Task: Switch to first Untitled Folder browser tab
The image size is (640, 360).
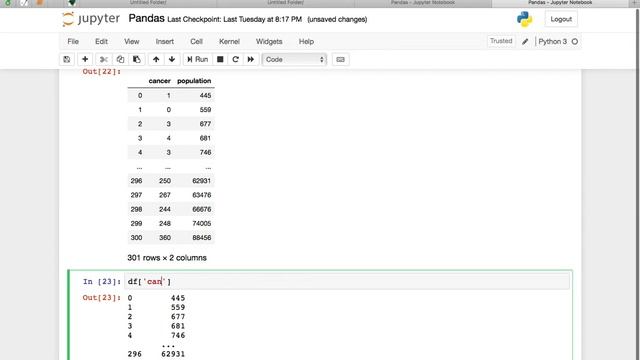Action: coord(148,3)
